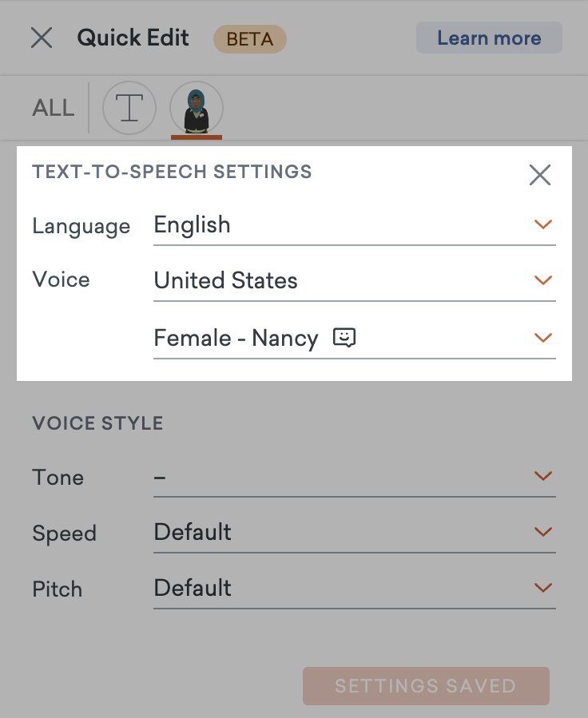Click the BETA badge
Screen dimensions: 588x718
pos(250,39)
